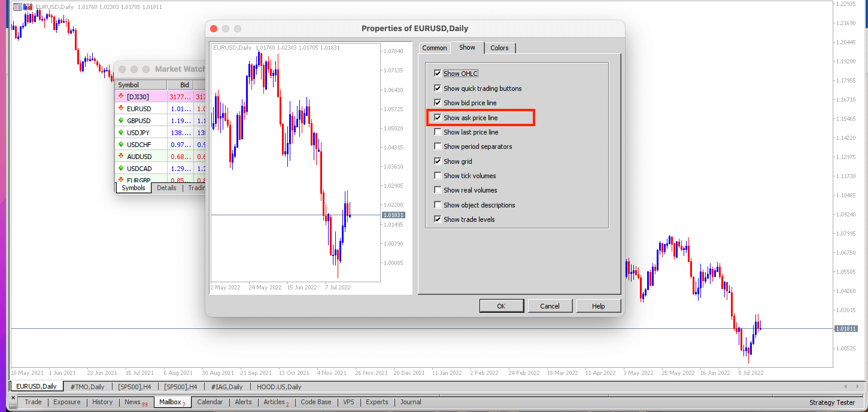The height and width of the screenshot is (412, 868).
Task: Switch to the #IAG,Daily chart tab
Action: click(x=227, y=387)
